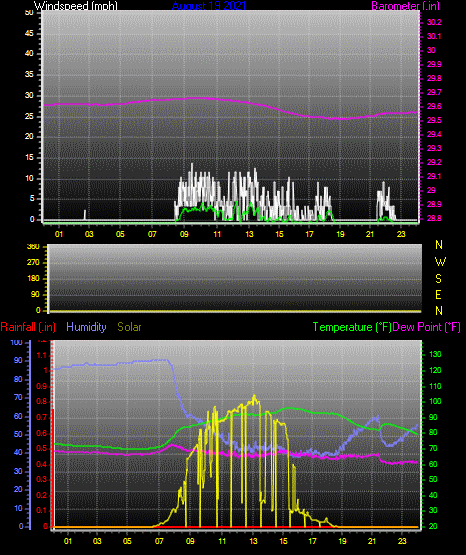This screenshot has height=555, width=466.
Task: Click the Windspeed (mph) chart title
Action: [76, 6]
